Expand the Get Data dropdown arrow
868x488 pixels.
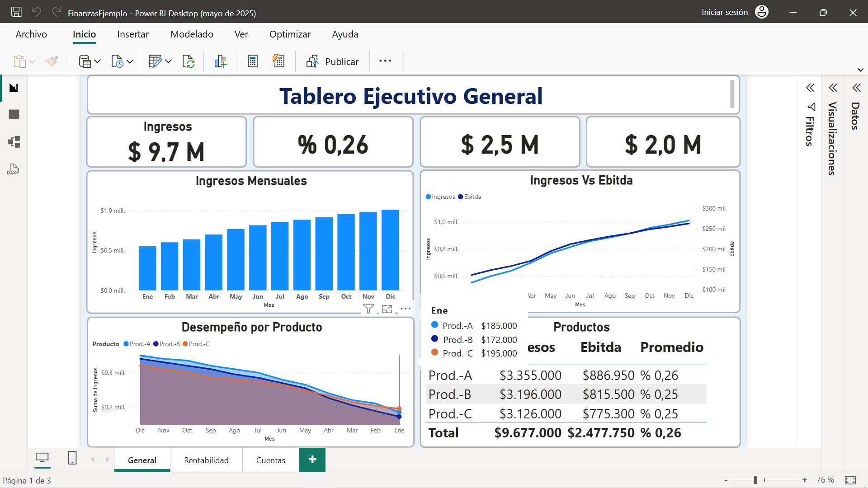point(97,61)
